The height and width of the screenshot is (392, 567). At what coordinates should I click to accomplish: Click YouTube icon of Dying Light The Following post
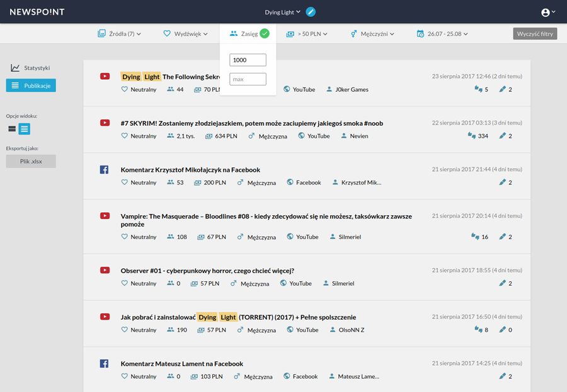[105, 76]
